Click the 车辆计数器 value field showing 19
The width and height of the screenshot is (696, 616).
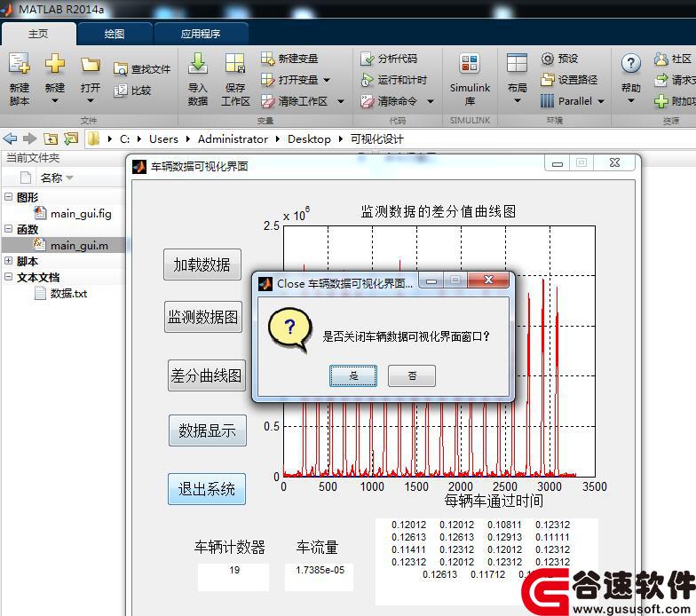point(233,577)
